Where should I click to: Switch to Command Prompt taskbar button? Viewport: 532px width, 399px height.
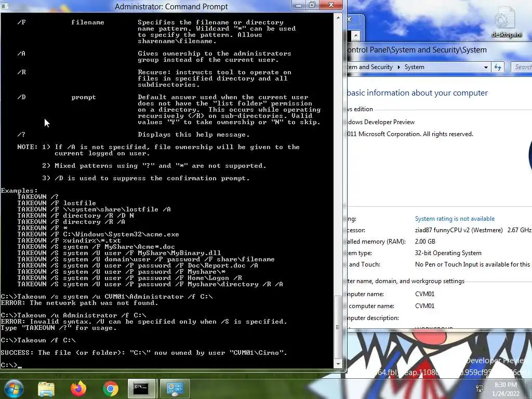(x=141, y=389)
